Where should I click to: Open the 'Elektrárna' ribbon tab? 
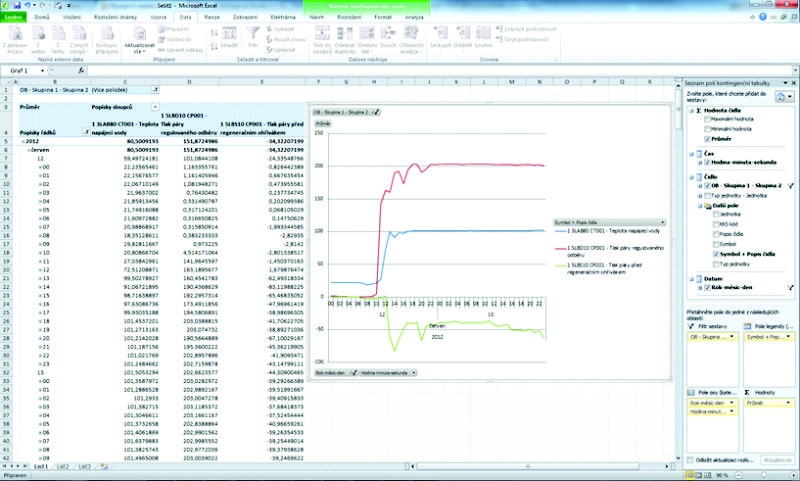click(x=283, y=17)
